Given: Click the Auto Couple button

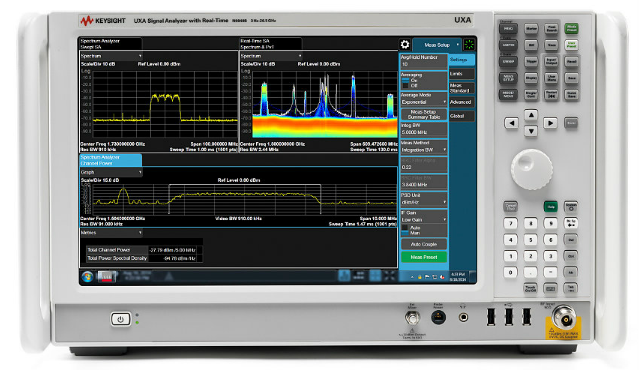Looking at the screenshot, I should click(424, 244).
